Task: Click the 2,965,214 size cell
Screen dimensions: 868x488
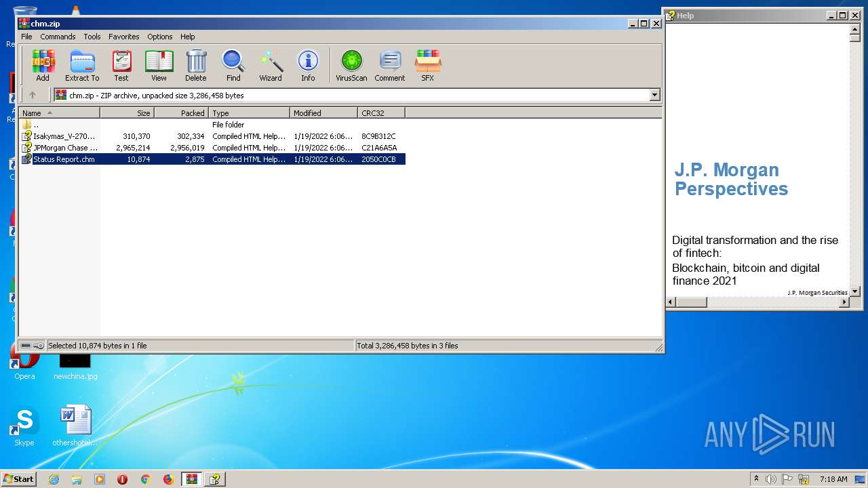Action: (x=133, y=148)
